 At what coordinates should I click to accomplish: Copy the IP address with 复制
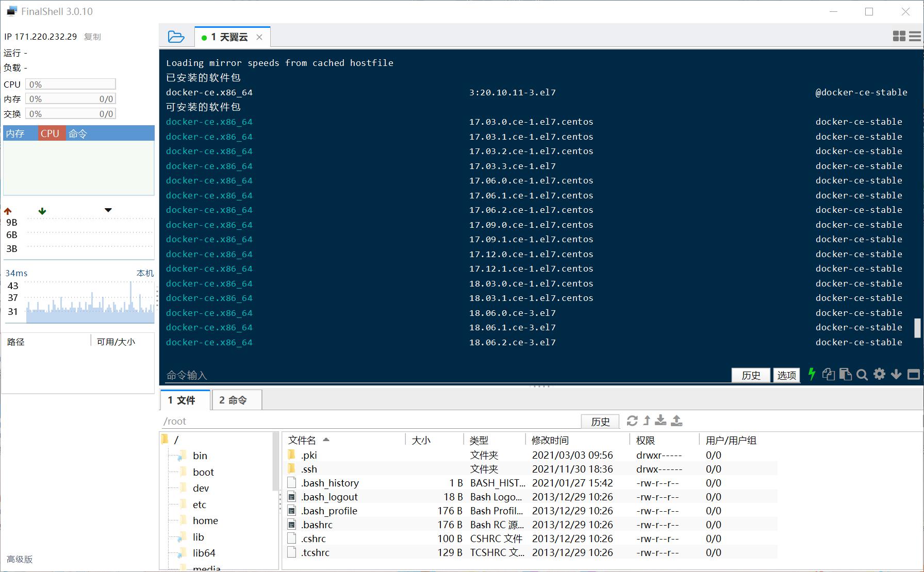click(x=92, y=37)
